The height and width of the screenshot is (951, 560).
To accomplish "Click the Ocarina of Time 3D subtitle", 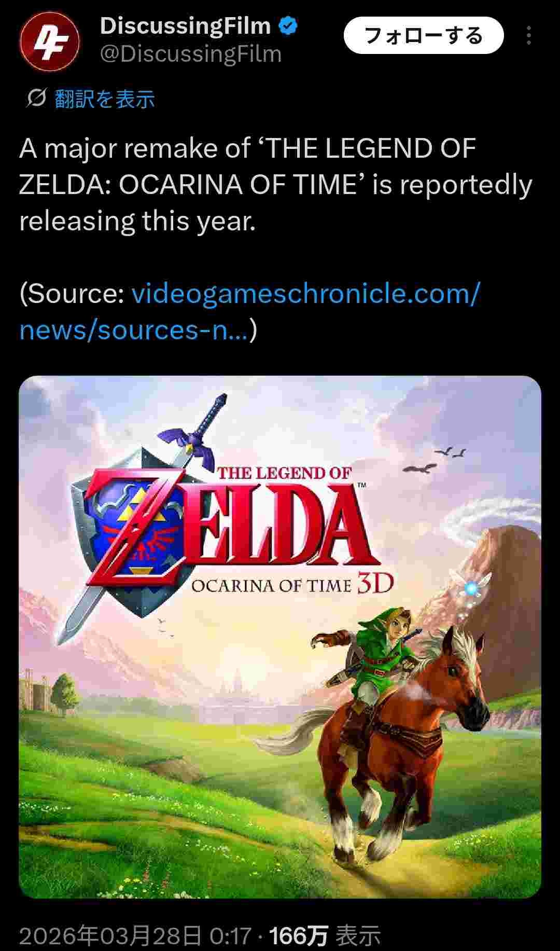I will click(292, 585).
